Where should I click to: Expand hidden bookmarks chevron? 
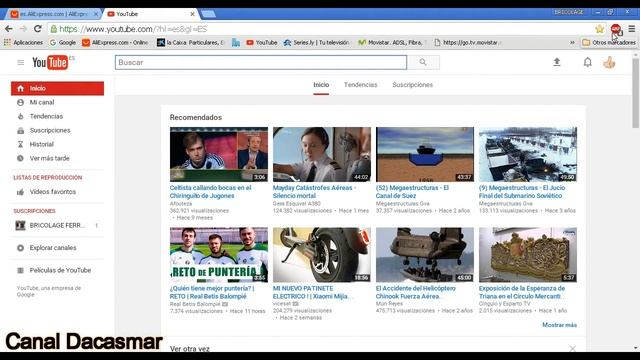[x=572, y=42]
